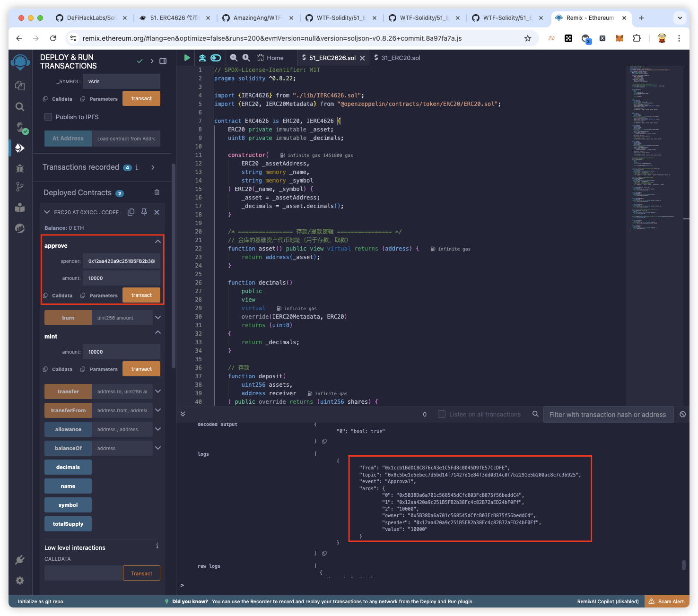The width and height of the screenshot is (698, 616).
Task: Run script with the green play icon
Action: click(187, 58)
